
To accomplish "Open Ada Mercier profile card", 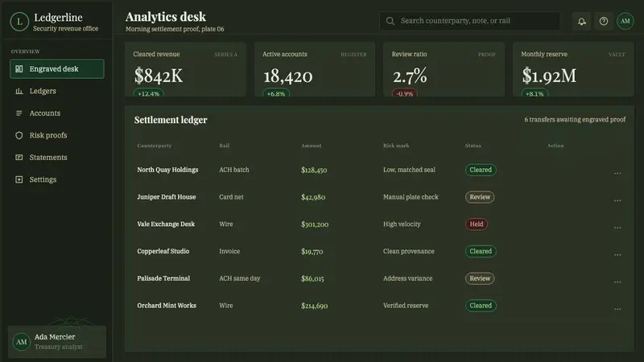I will click(57, 342).
